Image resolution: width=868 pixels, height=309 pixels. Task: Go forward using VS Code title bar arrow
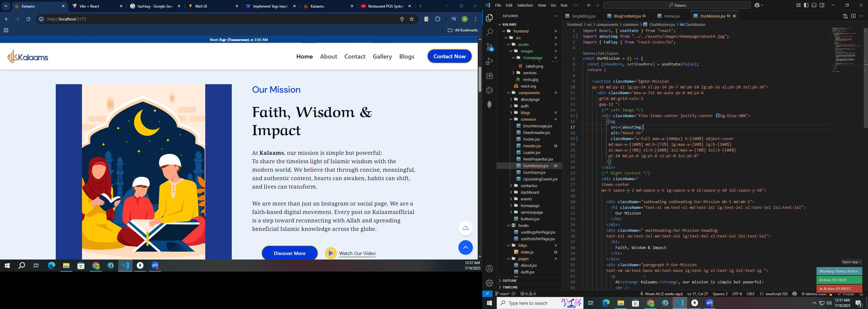coord(597,5)
